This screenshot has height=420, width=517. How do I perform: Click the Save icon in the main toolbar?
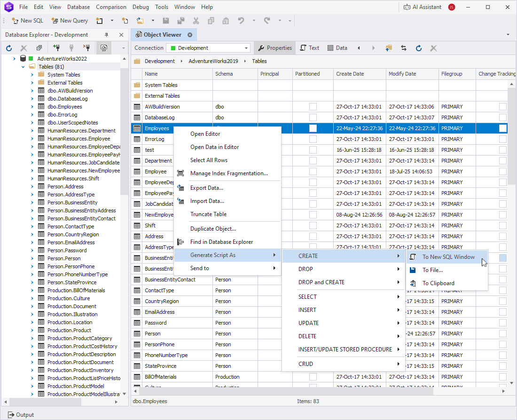[x=166, y=21]
